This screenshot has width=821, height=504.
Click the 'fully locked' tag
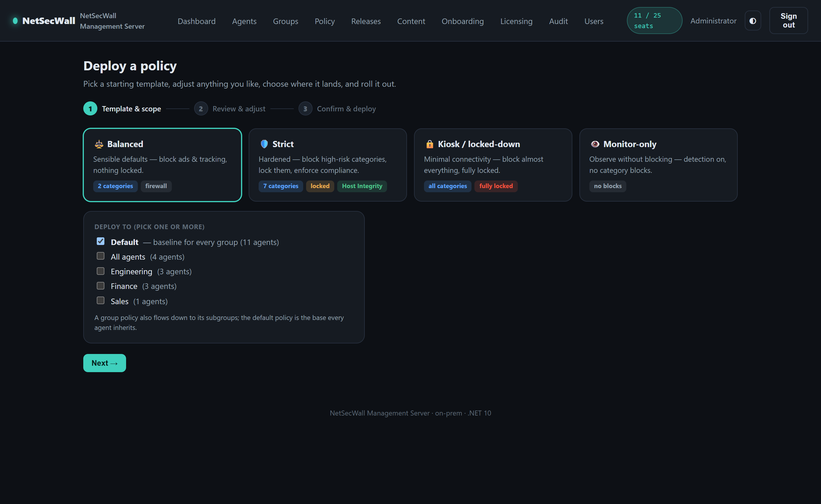[496, 186]
